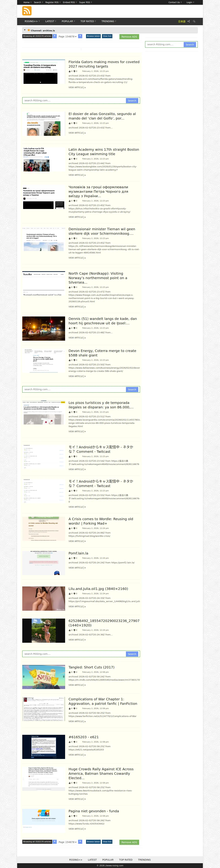Click the footer TRENDING link

(144, 860)
